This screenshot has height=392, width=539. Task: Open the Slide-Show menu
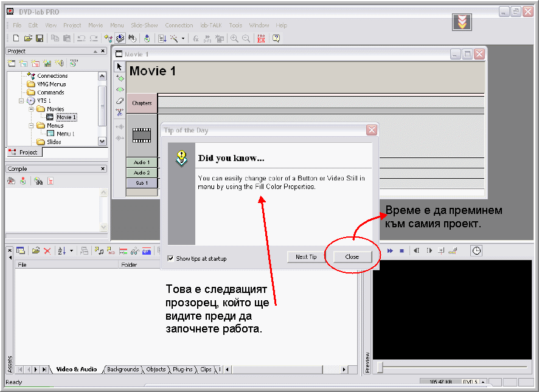[x=144, y=25]
